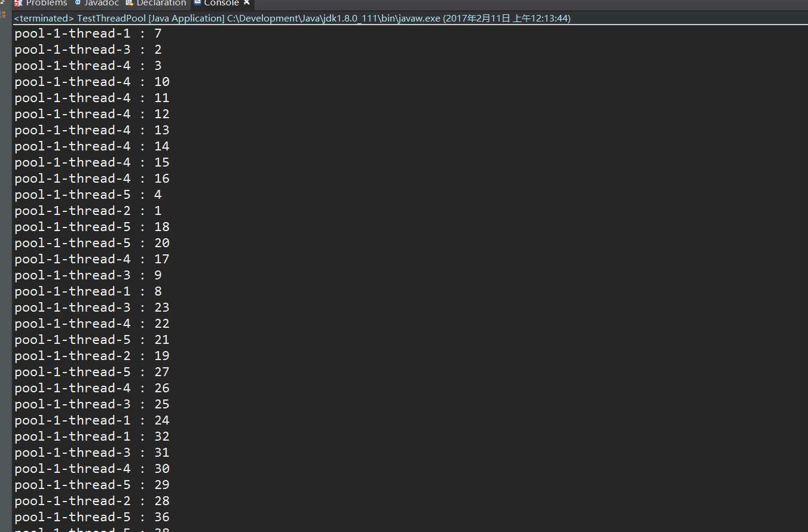Switch to the Problems tab
The width and height of the screenshot is (808, 532).
tap(41, 3)
